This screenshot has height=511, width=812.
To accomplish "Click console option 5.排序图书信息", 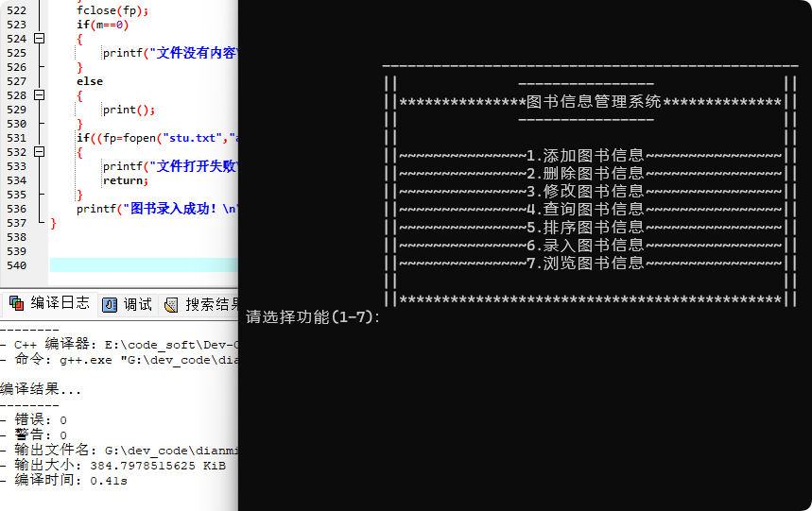I will pyautogui.click(x=585, y=227).
